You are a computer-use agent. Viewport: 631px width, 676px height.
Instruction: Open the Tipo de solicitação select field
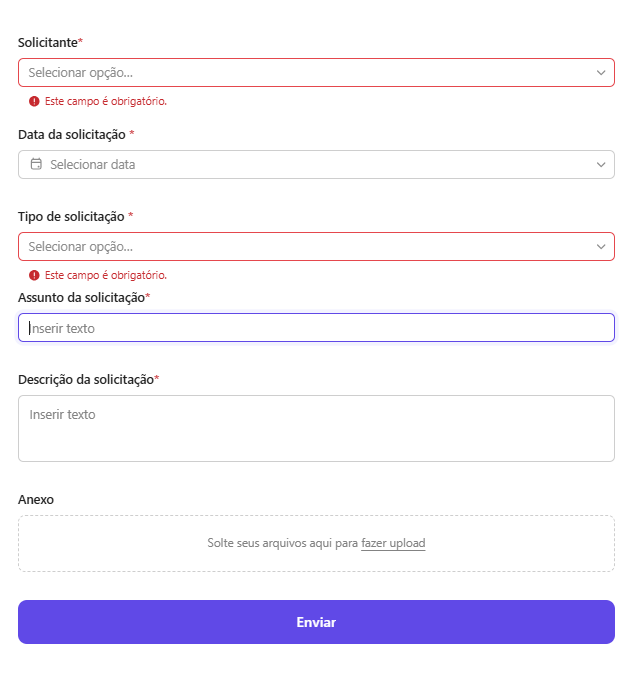(x=316, y=247)
